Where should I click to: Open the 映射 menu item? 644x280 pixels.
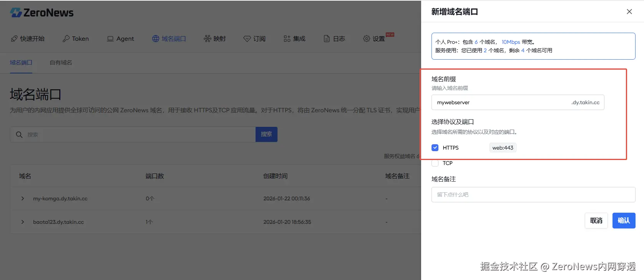click(x=215, y=38)
